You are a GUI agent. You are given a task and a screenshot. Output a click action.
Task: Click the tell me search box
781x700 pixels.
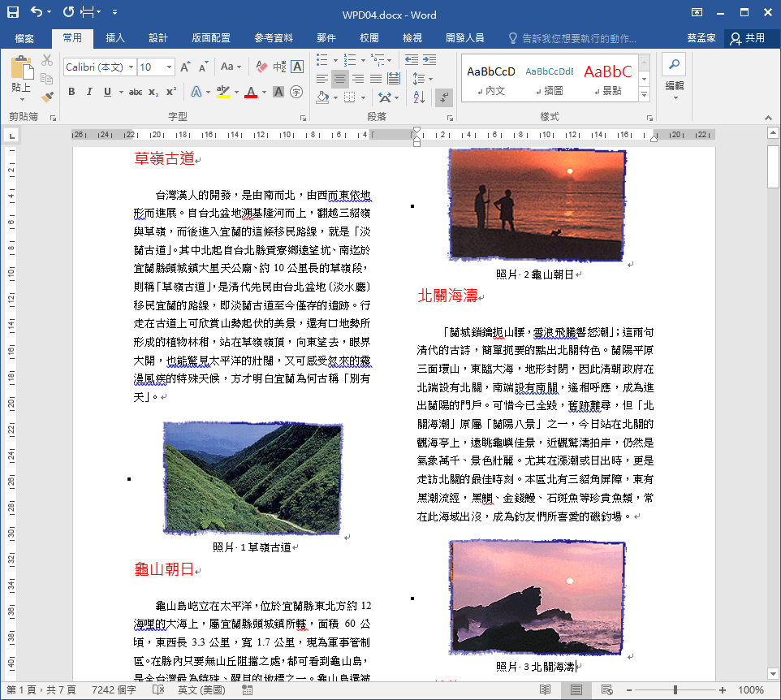point(573,38)
